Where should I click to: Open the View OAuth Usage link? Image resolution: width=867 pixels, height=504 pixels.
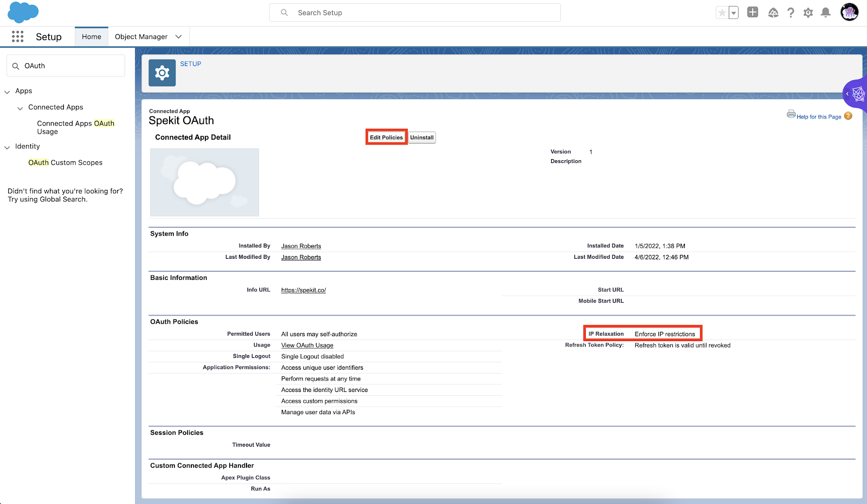coord(307,345)
